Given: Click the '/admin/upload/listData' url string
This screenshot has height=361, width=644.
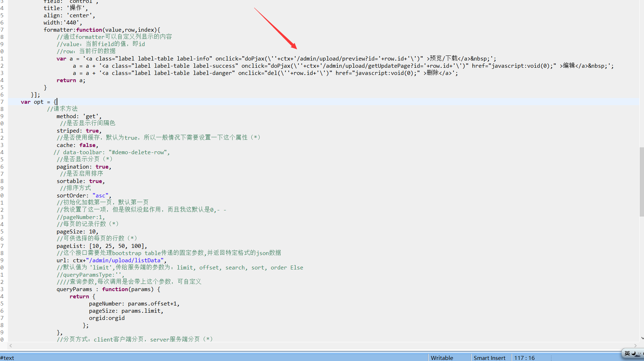Looking at the screenshot, I should pyautogui.click(x=125, y=260).
